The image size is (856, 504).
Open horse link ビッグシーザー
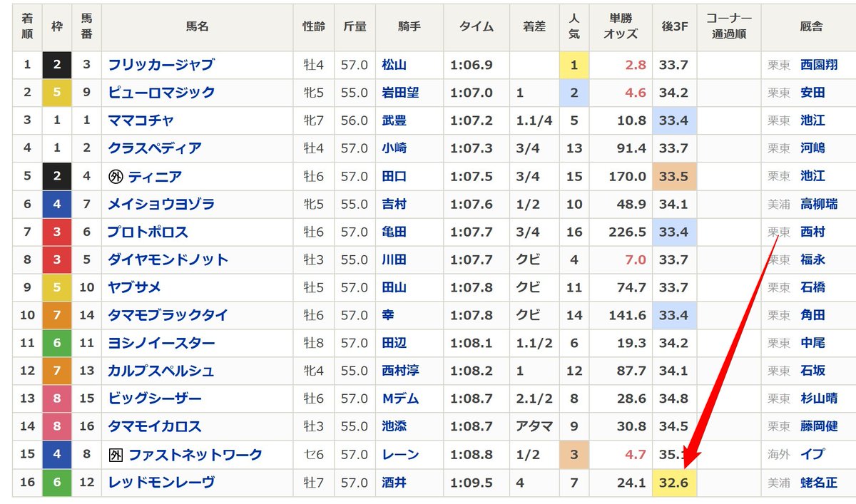tap(154, 398)
